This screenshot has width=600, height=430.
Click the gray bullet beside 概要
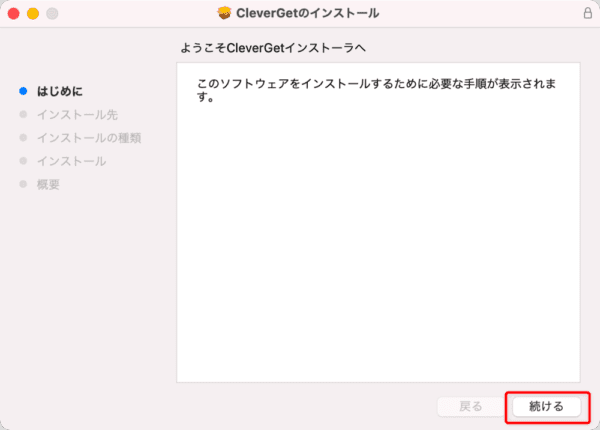(23, 184)
